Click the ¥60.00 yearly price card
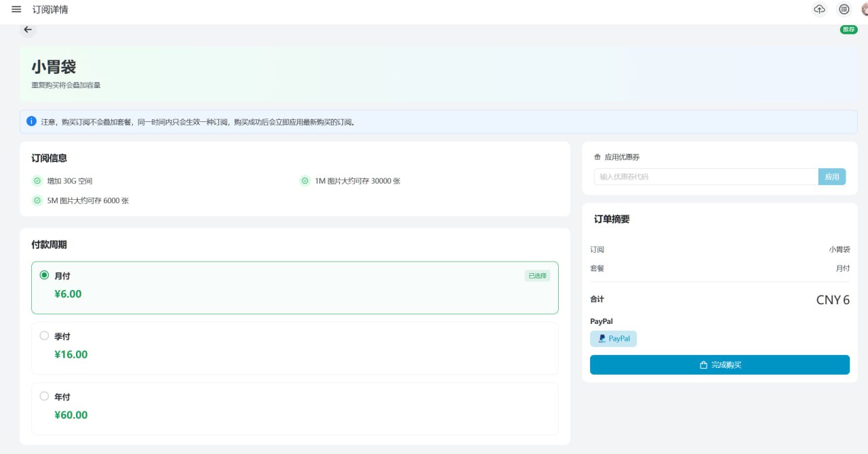This screenshot has height=454, width=868. tap(294, 409)
